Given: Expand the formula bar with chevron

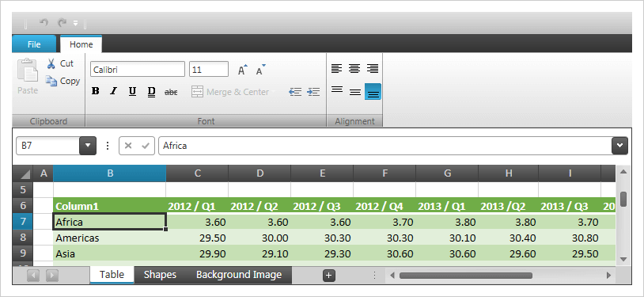Looking at the screenshot, I should [619, 146].
